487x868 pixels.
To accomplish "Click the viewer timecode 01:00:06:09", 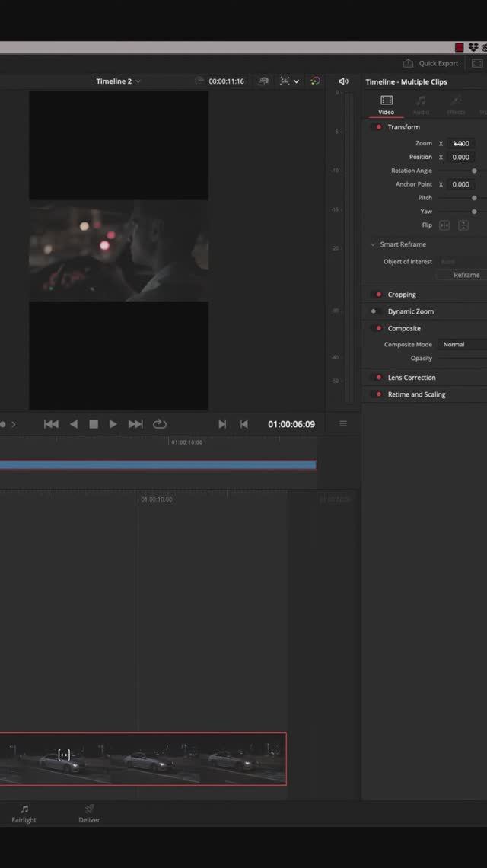I will coord(291,424).
